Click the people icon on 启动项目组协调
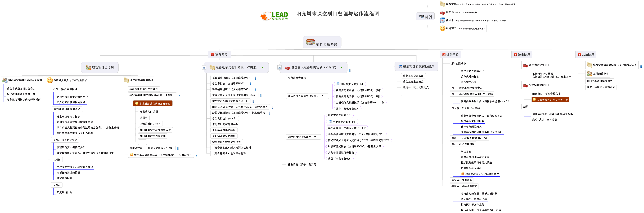The height and width of the screenshot is (213, 644). [88, 67]
